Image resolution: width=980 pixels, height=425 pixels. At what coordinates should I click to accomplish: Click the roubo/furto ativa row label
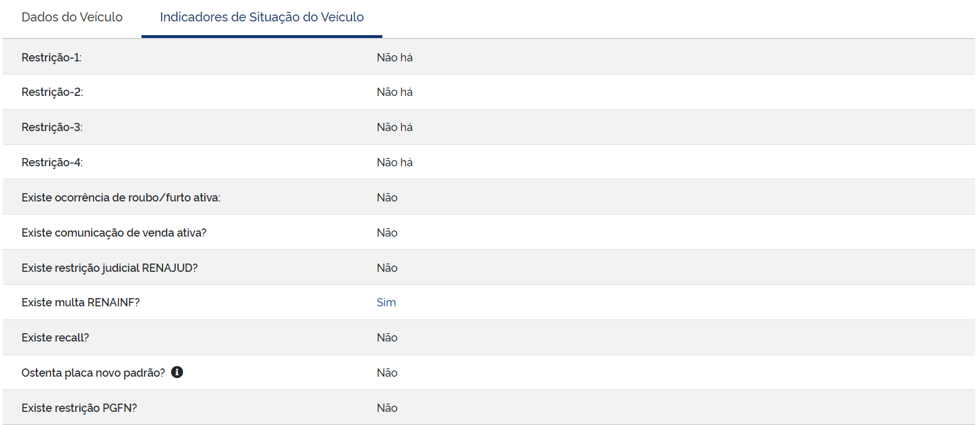(x=121, y=197)
